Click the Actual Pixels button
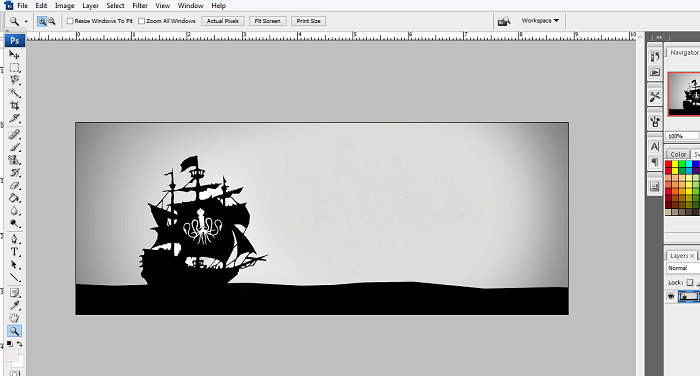Image resolution: width=700 pixels, height=376 pixels. [222, 21]
